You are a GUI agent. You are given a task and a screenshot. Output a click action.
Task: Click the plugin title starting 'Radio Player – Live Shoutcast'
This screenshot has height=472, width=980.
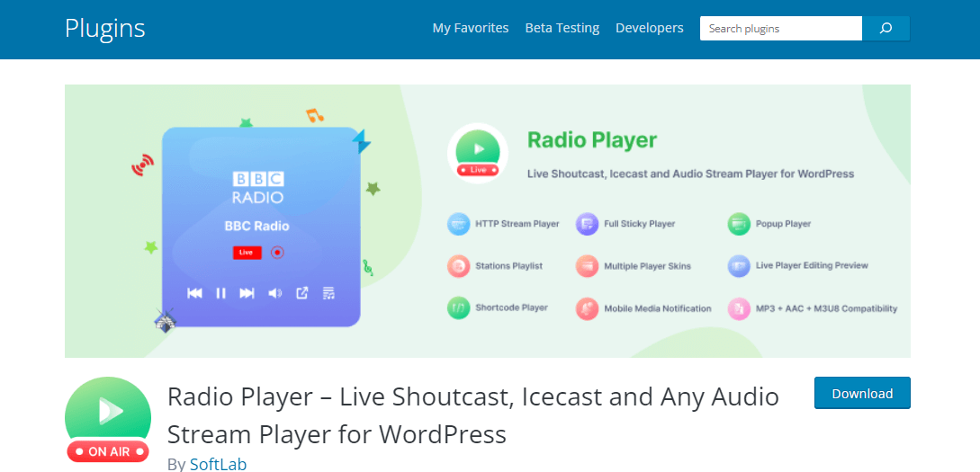click(473, 415)
